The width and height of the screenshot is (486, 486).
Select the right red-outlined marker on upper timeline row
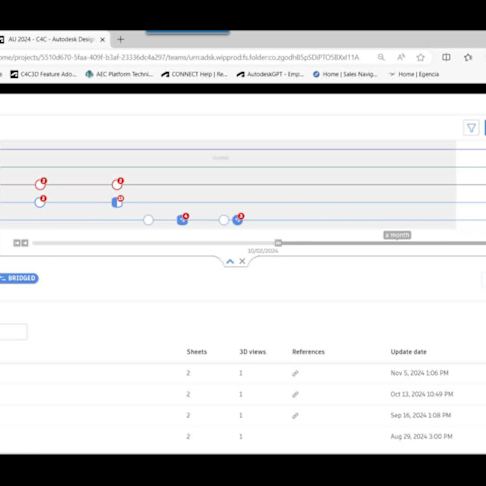point(118,184)
